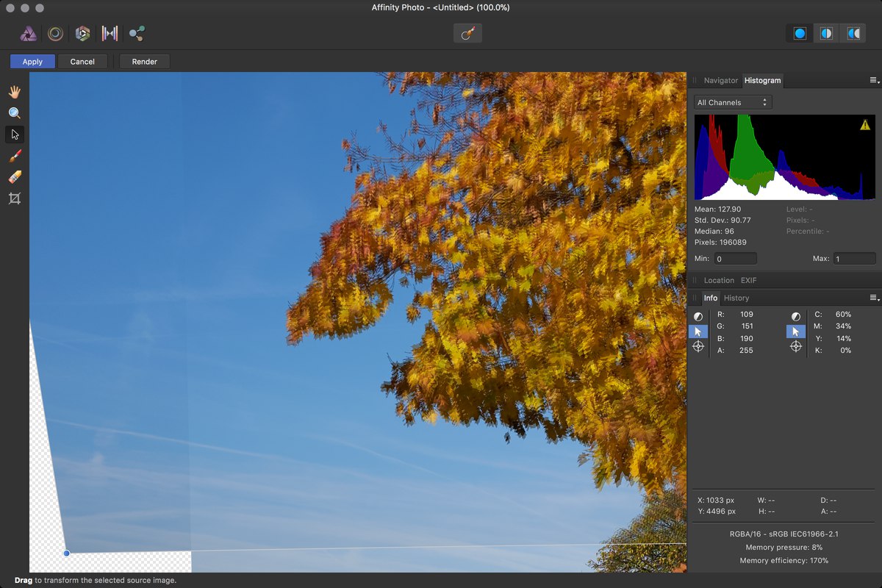Image resolution: width=882 pixels, height=588 pixels.
Task: Click the Apply button
Action: point(32,62)
